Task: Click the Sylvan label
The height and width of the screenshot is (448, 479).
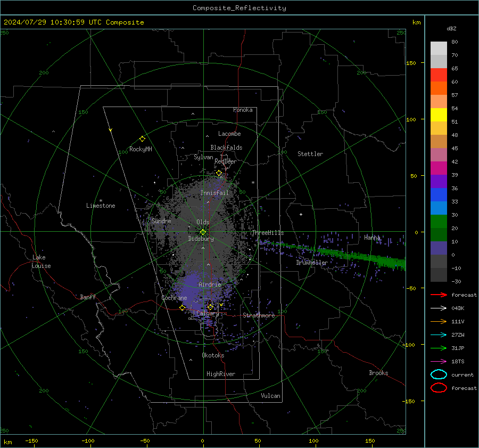Action: pos(203,157)
